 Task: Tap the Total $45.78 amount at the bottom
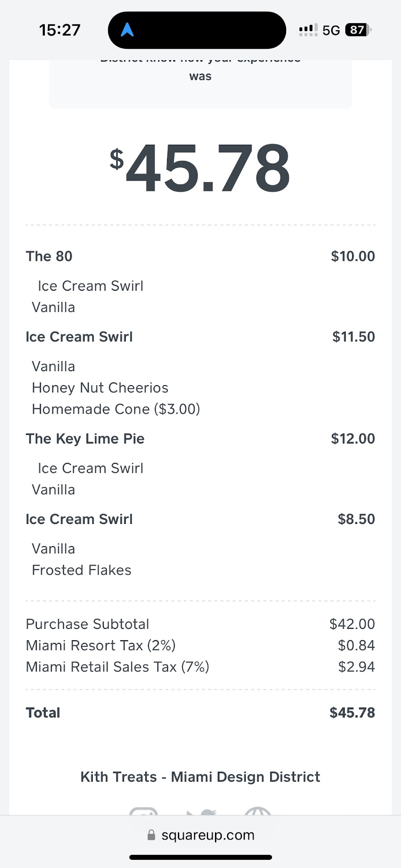pos(352,713)
